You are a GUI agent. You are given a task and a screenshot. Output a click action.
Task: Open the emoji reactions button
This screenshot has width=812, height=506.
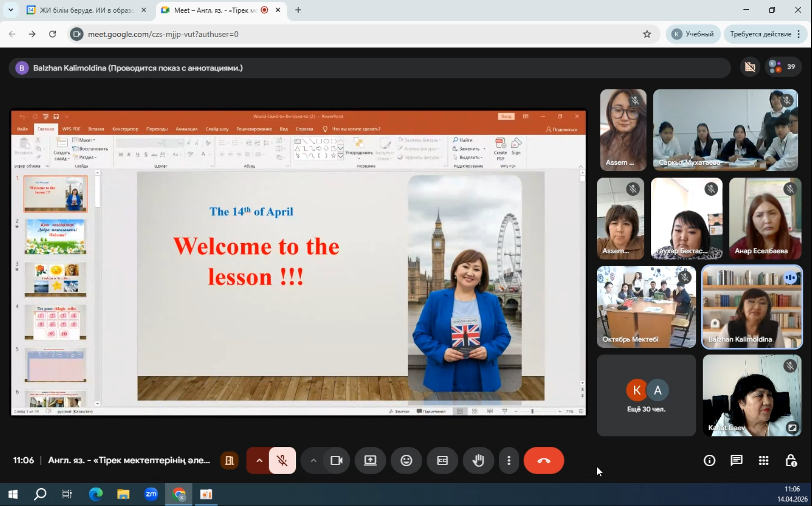[406, 460]
